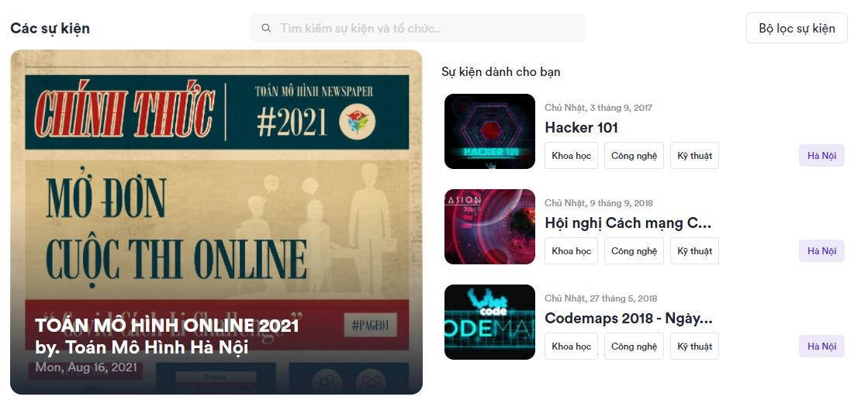Open the Bộ lọc sự kiện filter
The height and width of the screenshot is (407, 868).
797,28
